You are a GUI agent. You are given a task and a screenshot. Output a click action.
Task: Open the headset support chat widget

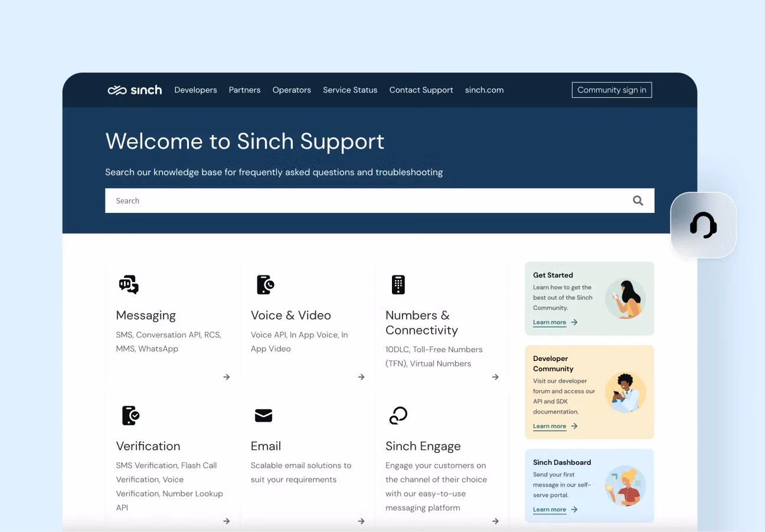point(704,225)
